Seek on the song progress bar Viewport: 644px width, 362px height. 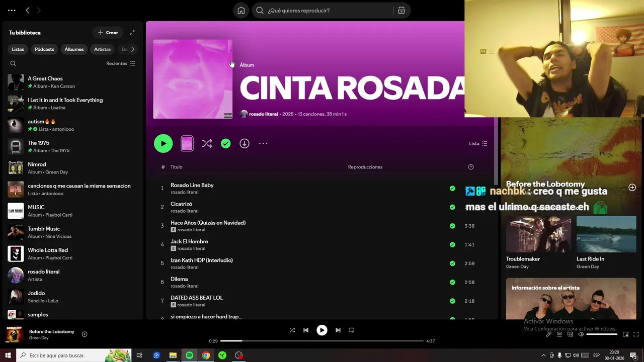point(322,341)
